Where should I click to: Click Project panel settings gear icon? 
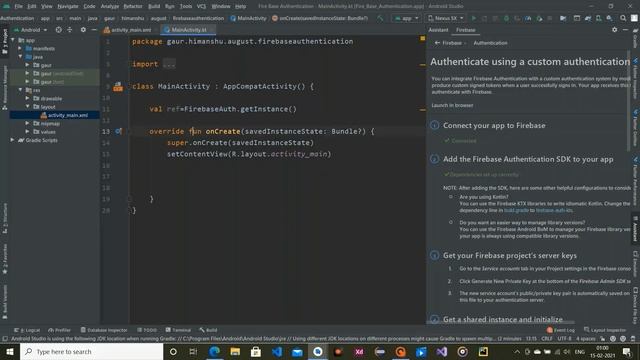tap(83, 30)
